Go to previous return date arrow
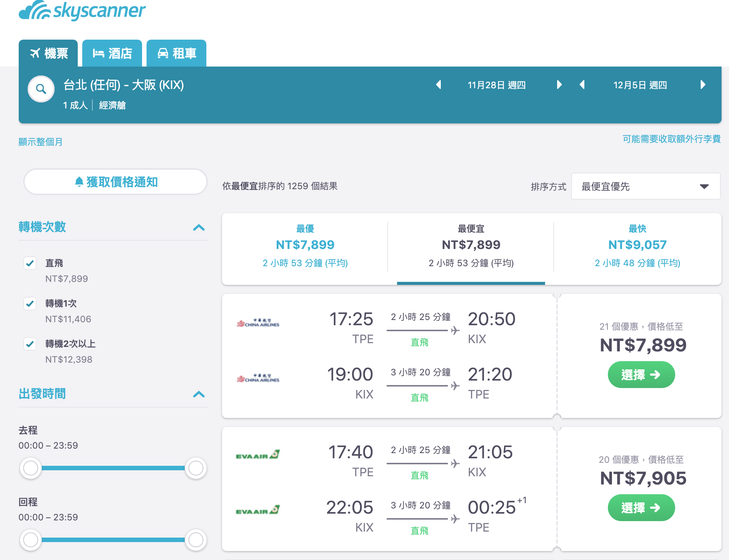Screen dimensions: 729x560 [x=582, y=85]
